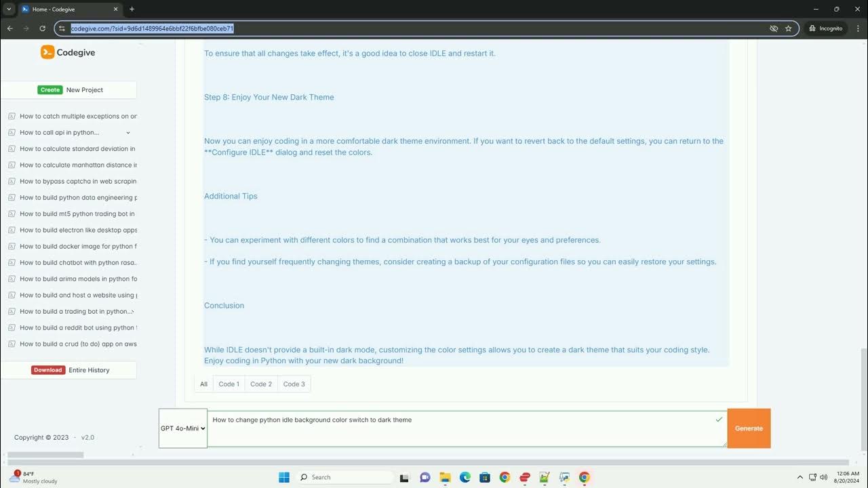
Task: Open 'How to build chatbot with python rasa'
Action: [78, 262]
